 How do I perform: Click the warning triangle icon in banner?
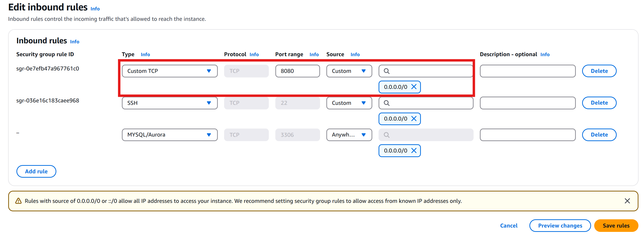pos(18,201)
